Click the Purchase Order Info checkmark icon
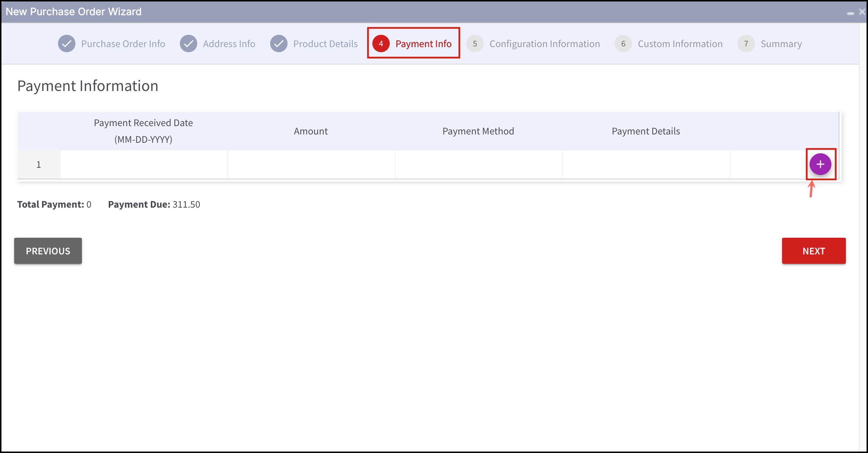The height and width of the screenshot is (453, 868). (67, 44)
